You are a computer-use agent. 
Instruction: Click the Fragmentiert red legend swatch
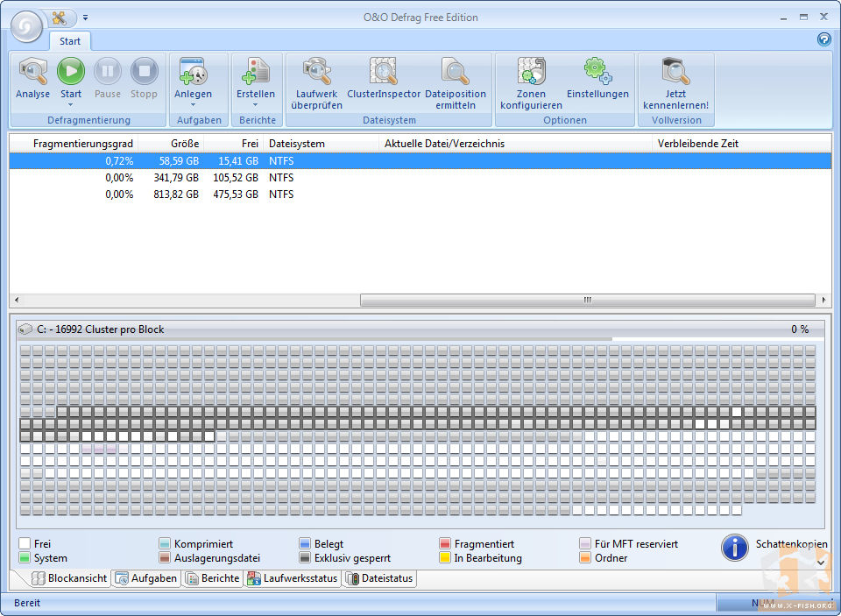pos(445,543)
